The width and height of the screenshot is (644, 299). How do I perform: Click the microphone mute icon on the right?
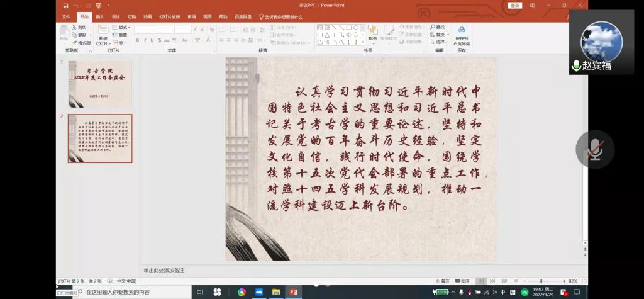(x=594, y=149)
